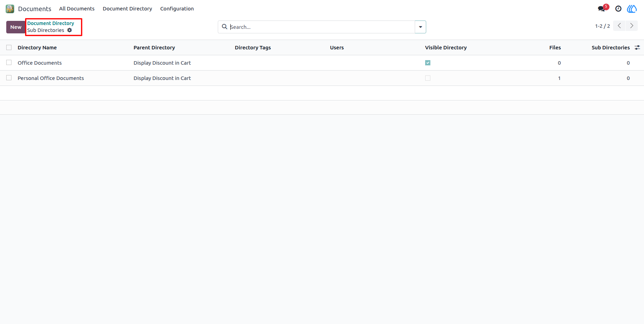
Task: Sort by Visible Directory column header
Action: [x=446, y=48]
